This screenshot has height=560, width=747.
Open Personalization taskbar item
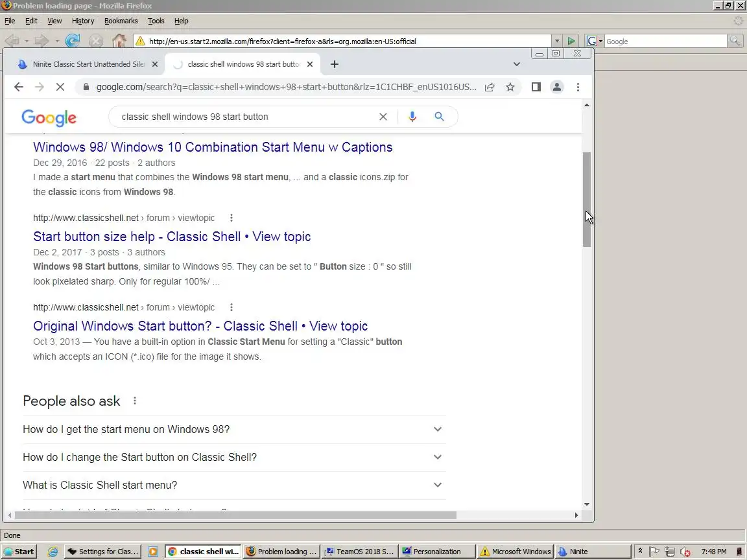click(437, 552)
